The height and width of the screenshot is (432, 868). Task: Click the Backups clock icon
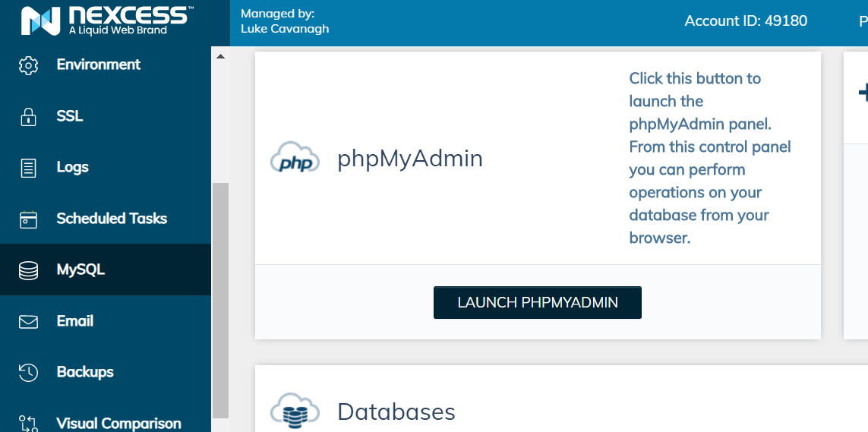pyautogui.click(x=28, y=372)
